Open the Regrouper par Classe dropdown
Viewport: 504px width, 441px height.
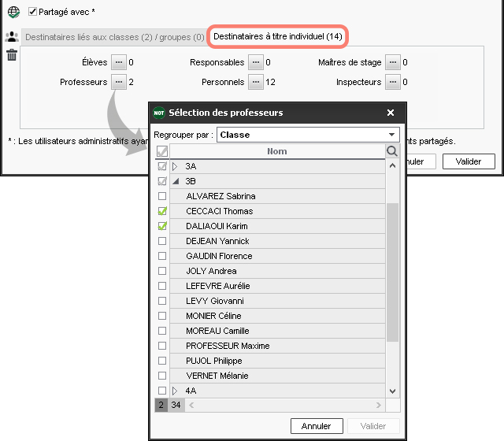pyautogui.click(x=308, y=135)
